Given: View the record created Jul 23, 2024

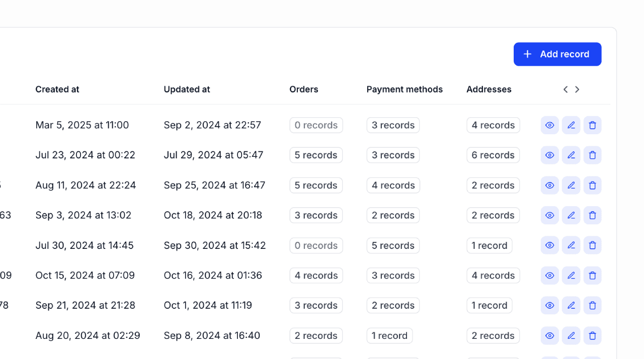Looking at the screenshot, I should [549, 155].
